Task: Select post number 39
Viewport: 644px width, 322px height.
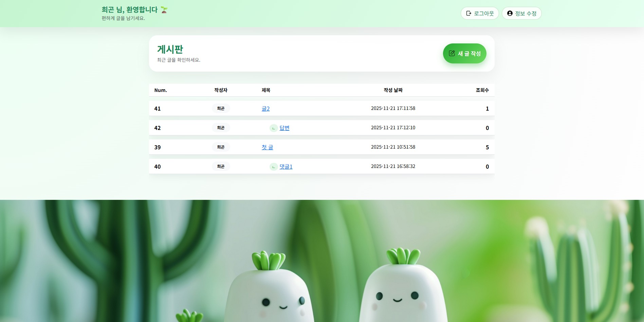Action: [158, 147]
